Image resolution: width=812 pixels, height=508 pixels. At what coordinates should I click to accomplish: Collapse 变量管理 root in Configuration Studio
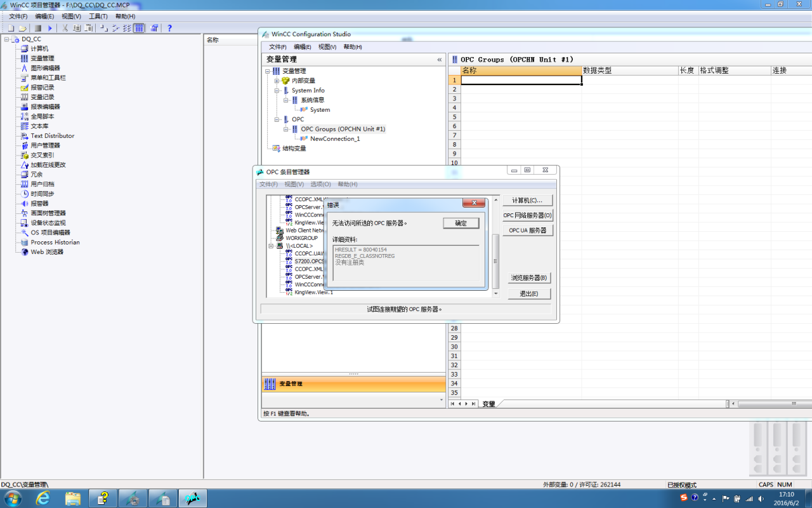[x=268, y=71]
